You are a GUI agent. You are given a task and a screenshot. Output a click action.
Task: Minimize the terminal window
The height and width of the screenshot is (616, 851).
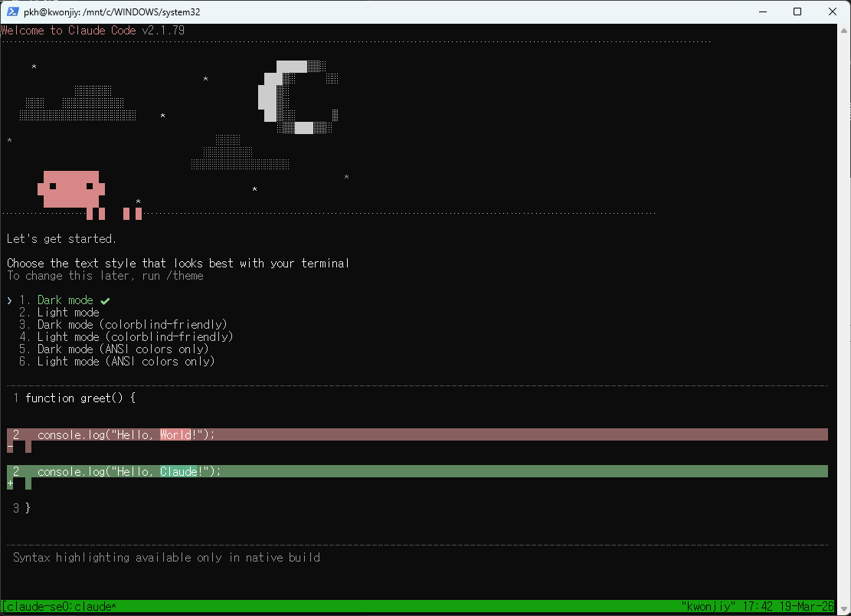pos(763,11)
